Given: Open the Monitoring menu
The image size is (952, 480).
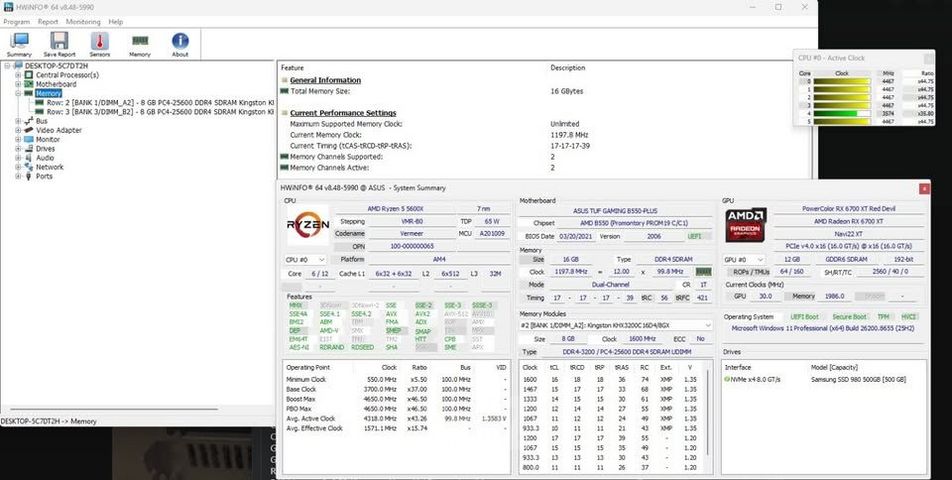Looking at the screenshot, I should 83,22.
